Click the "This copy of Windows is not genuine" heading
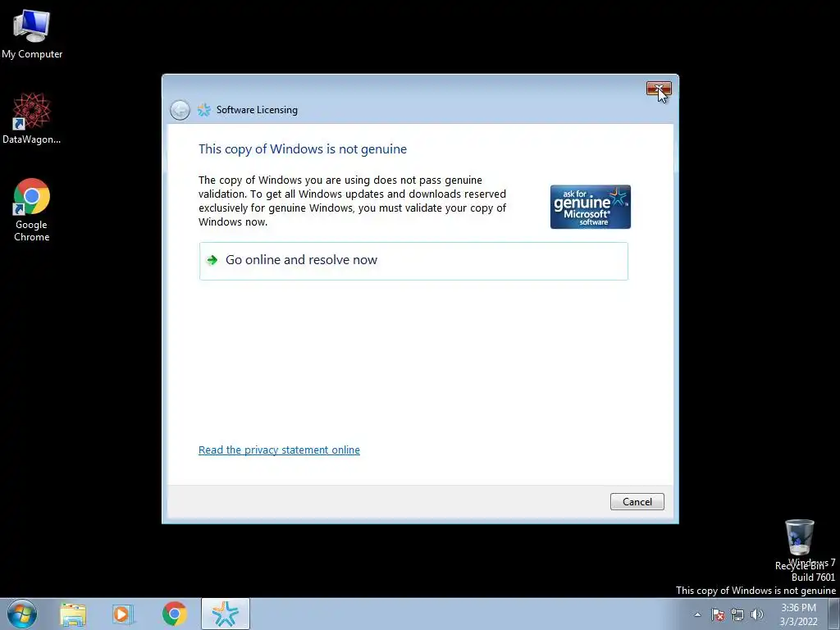This screenshot has height=630, width=840. point(303,149)
